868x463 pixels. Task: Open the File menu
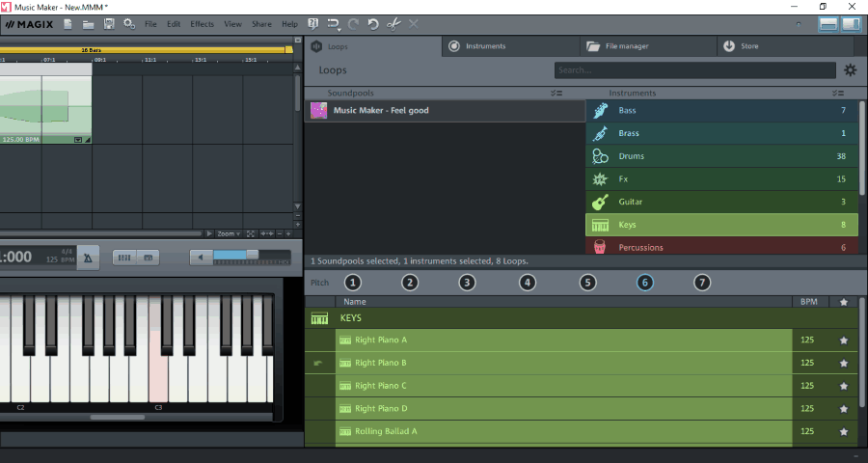coord(150,24)
